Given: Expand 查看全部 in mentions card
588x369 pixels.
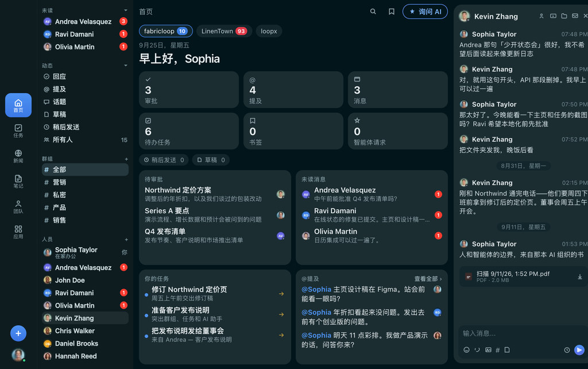Looking at the screenshot, I should [x=428, y=279].
